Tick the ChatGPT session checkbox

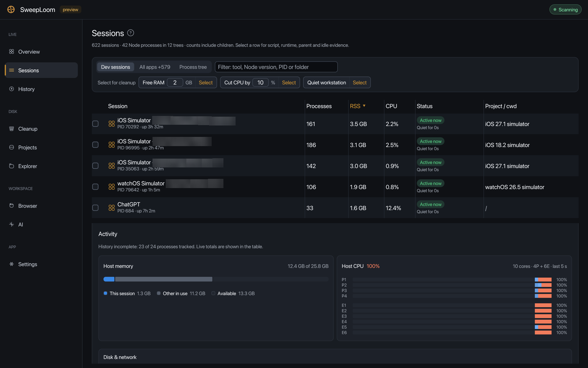[96, 208]
